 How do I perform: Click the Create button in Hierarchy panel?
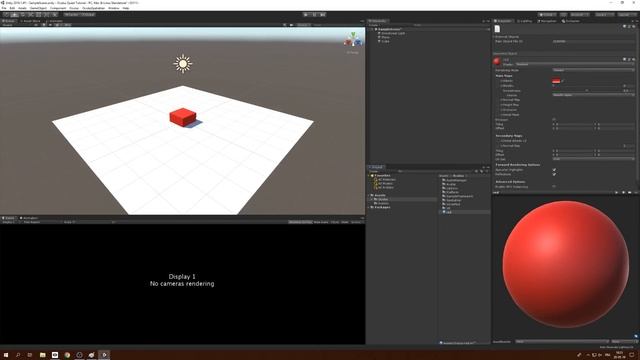pyautogui.click(x=373, y=25)
